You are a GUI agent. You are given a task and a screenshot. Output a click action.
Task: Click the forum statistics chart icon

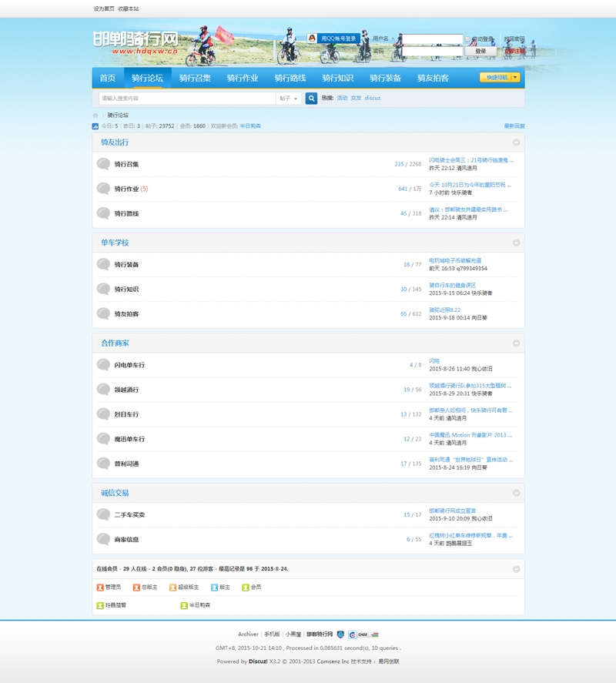pos(95,126)
